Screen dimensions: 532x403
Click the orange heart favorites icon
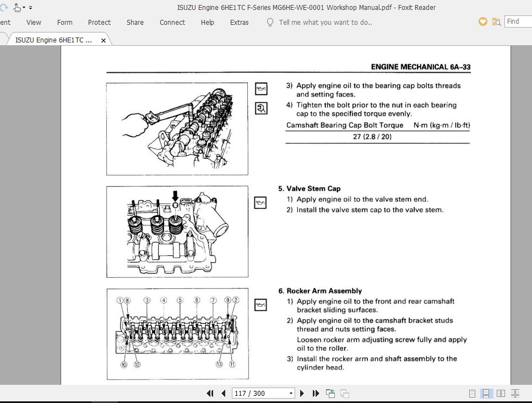[483, 22]
